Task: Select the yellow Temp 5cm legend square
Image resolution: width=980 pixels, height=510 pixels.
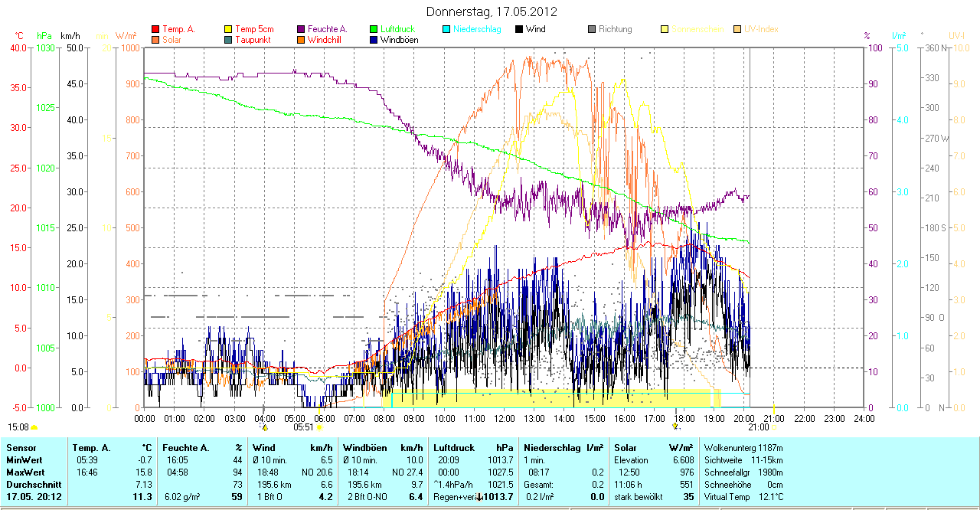Action: pyautogui.click(x=228, y=29)
